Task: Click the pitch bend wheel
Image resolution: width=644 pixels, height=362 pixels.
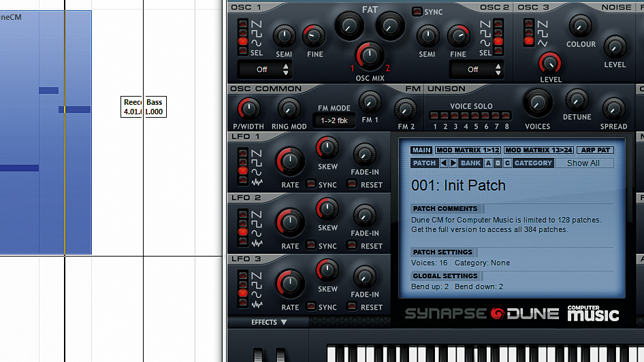Action: pyautogui.click(x=258, y=355)
